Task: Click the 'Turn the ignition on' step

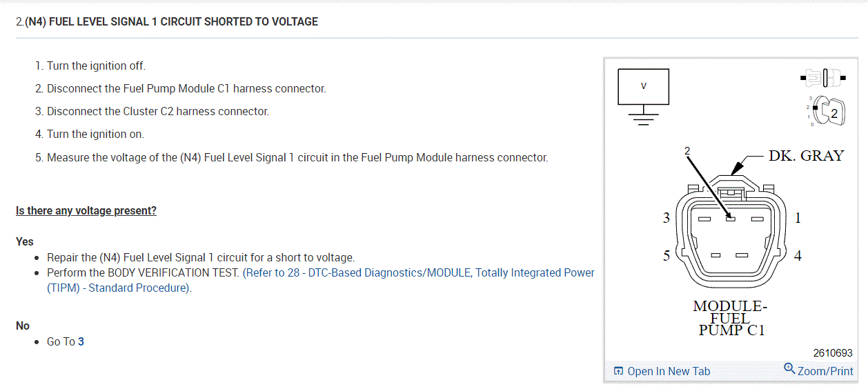Action: point(95,134)
